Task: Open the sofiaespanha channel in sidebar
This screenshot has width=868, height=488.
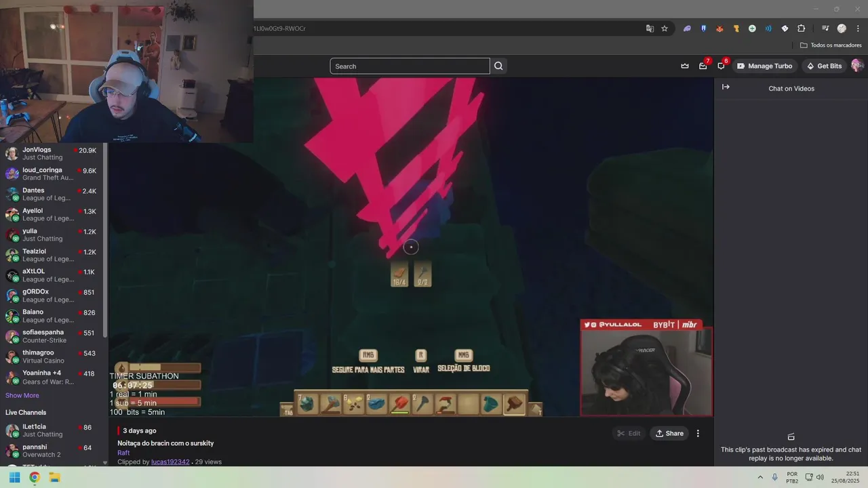Action: (52, 336)
